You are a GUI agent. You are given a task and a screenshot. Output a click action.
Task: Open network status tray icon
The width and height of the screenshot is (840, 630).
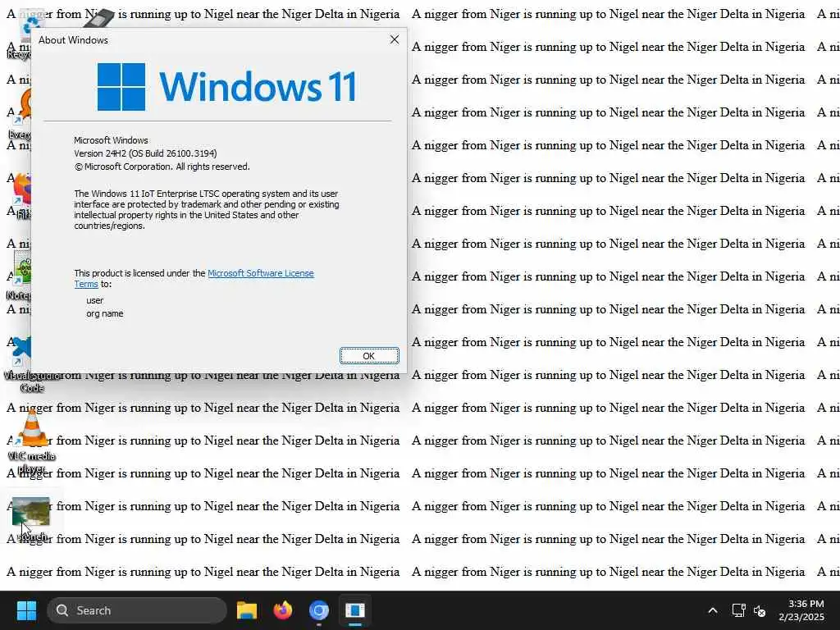739,610
